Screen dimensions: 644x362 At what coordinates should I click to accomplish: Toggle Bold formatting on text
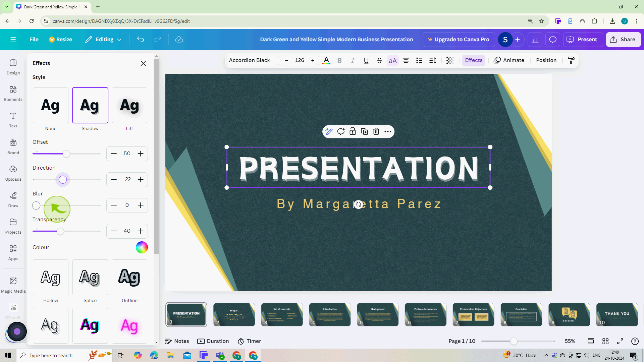click(339, 60)
